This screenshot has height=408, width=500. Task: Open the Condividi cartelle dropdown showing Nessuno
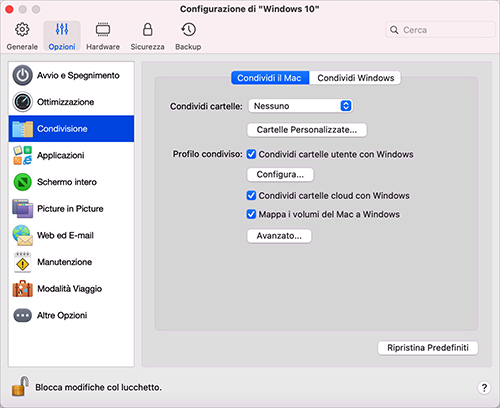click(x=300, y=106)
